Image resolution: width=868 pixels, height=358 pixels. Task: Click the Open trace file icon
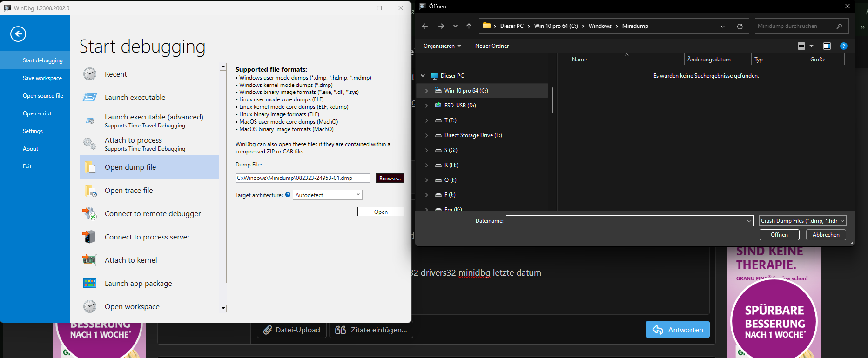[x=90, y=190]
